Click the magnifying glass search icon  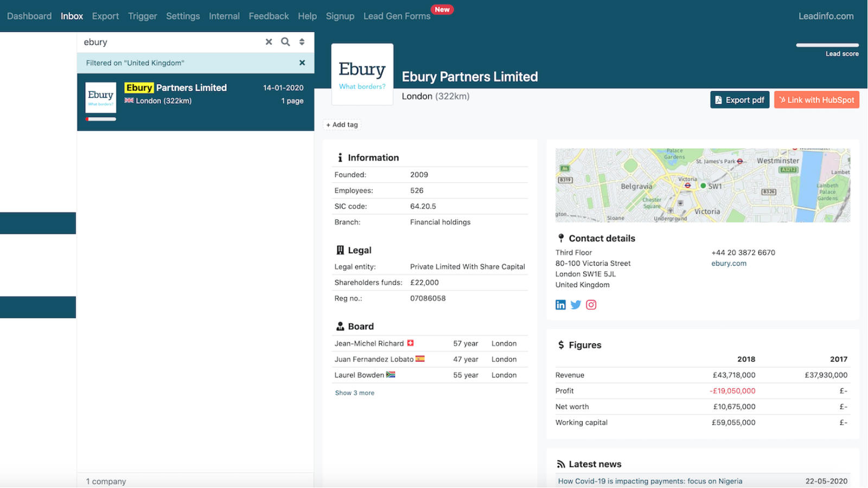[x=285, y=42]
